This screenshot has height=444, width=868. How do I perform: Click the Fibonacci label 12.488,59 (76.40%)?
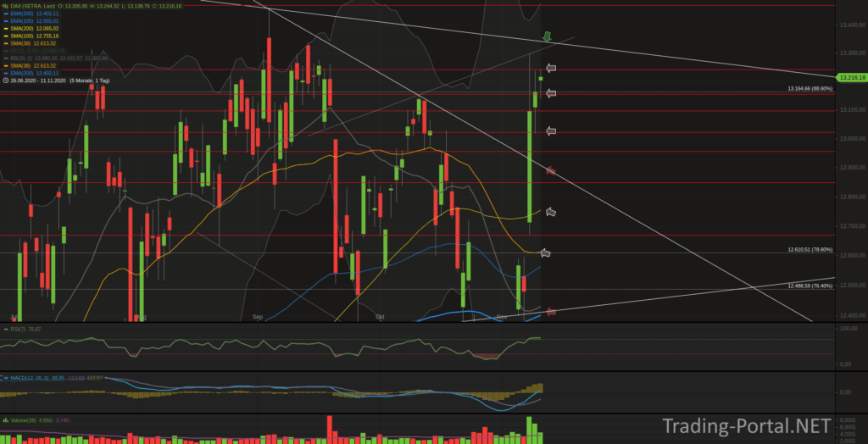point(810,286)
